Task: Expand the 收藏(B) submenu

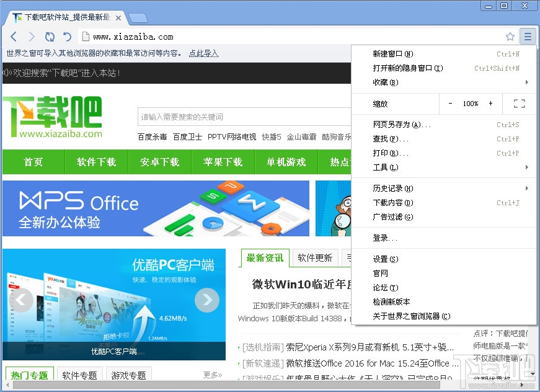Action: click(443, 82)
